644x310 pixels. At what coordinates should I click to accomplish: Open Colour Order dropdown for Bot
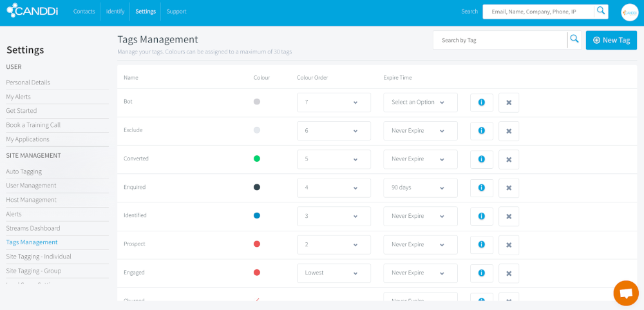[334, 102]
